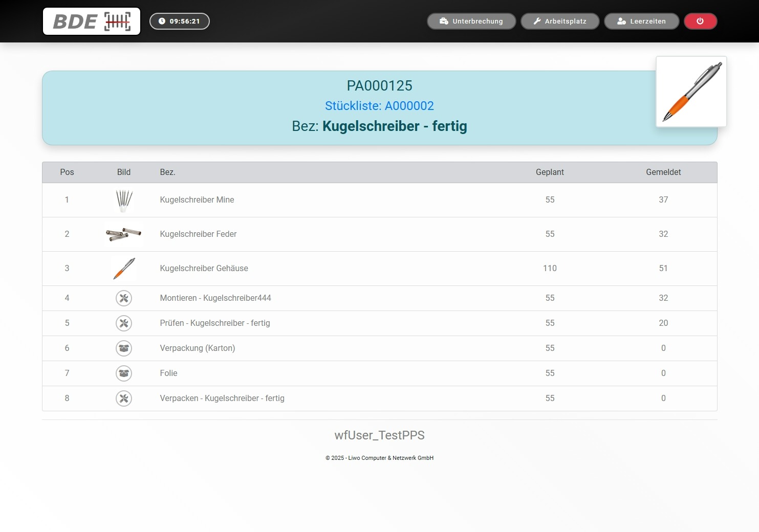Click the BDE barcode logo
759x532 pixels.
coord(92,21)
